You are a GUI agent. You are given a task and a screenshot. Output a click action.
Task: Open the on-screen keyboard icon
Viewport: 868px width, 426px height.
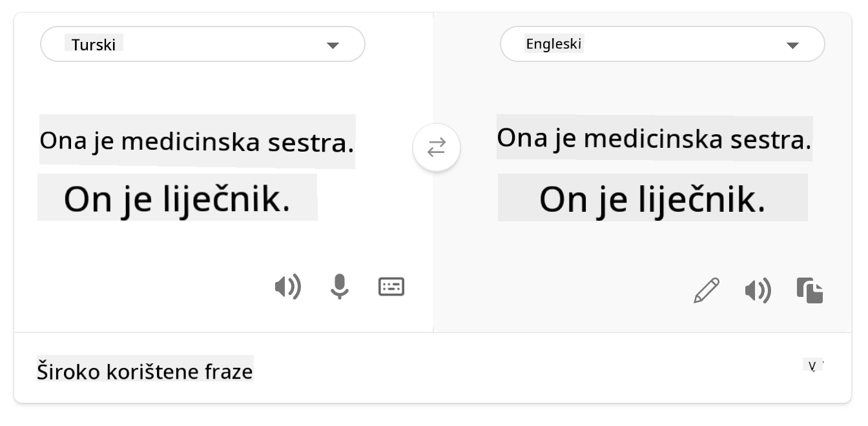[391, 287]
